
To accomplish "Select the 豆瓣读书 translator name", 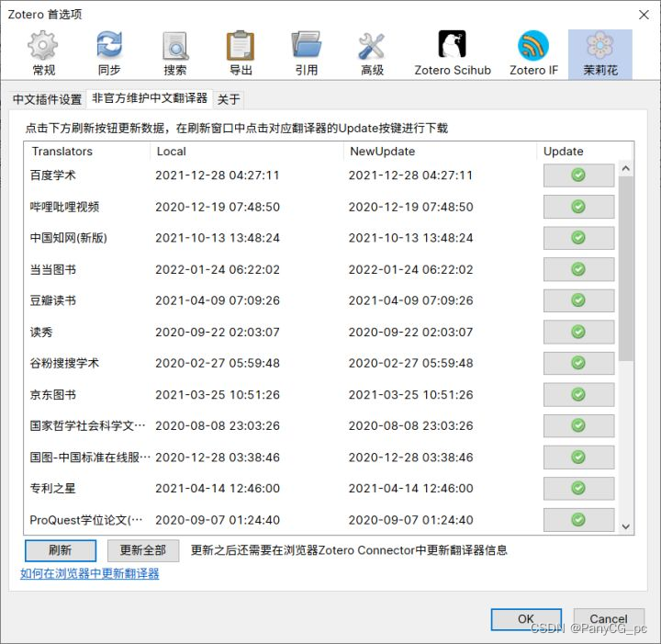I will [x=52, y=300].
